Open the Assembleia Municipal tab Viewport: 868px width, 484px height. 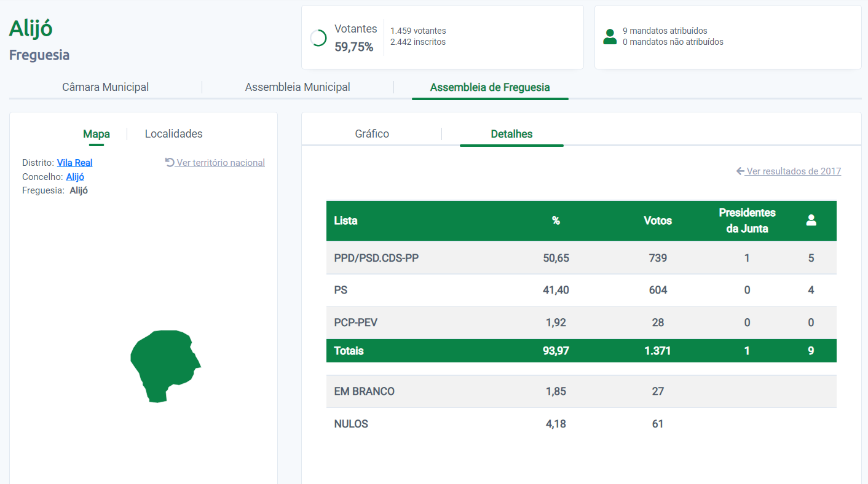[x=298, y=87]
